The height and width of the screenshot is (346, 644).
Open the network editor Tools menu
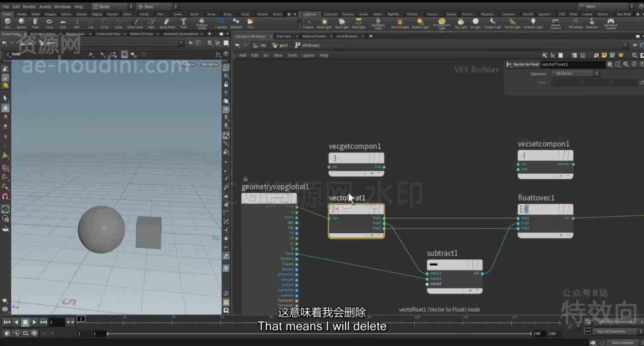[292, 55]
